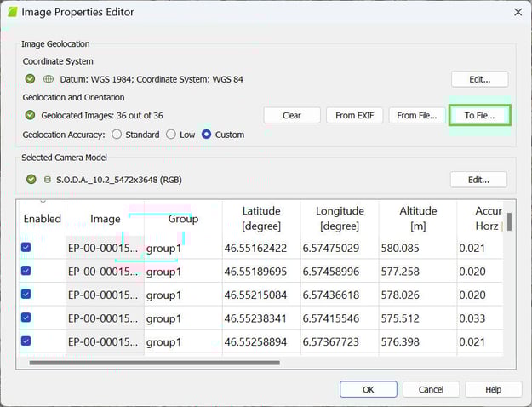Click altitude value 580.085
Viewport: 532px width, 407px height.
400,248
